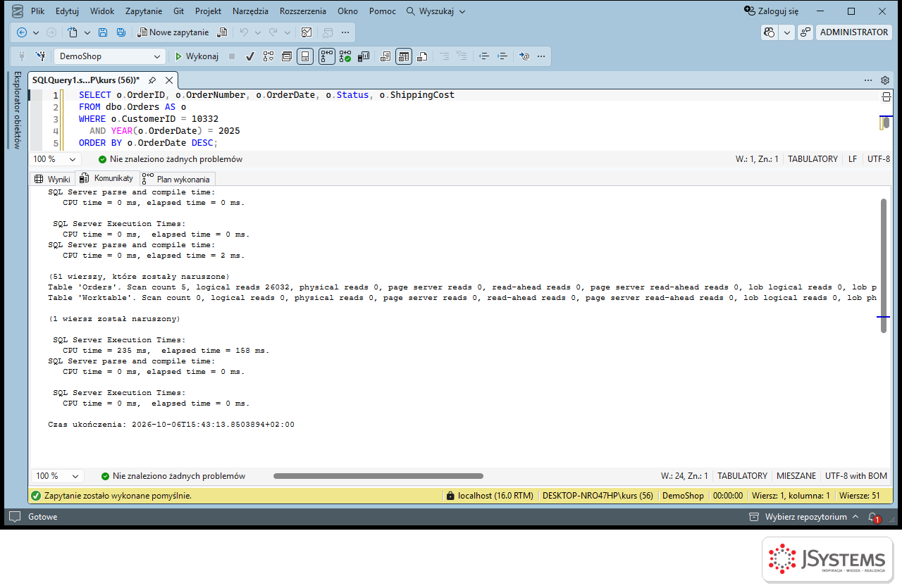Viewport: 902px width, 588px height.
Task: Switch to the Wyniki tab
Action: (52, 179)
